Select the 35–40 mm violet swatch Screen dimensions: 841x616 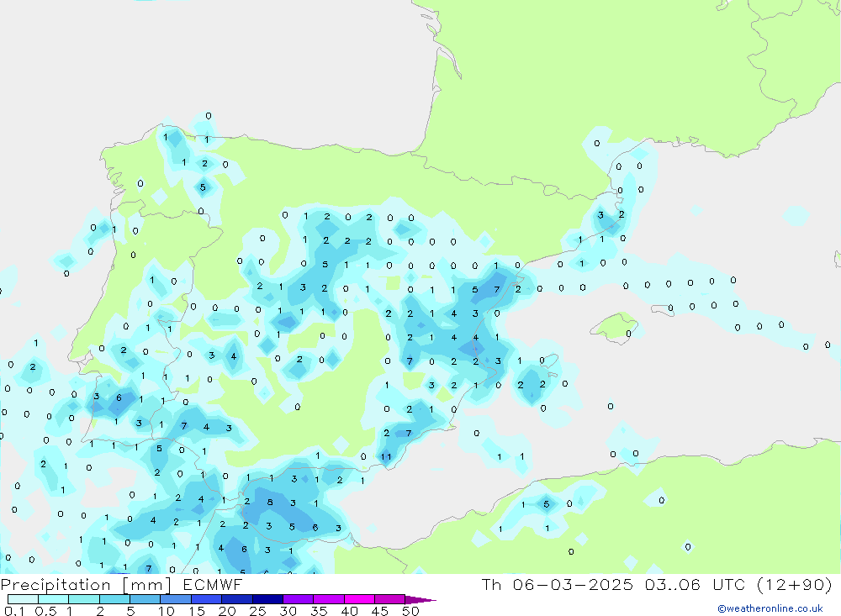click(x=329, y=599)
